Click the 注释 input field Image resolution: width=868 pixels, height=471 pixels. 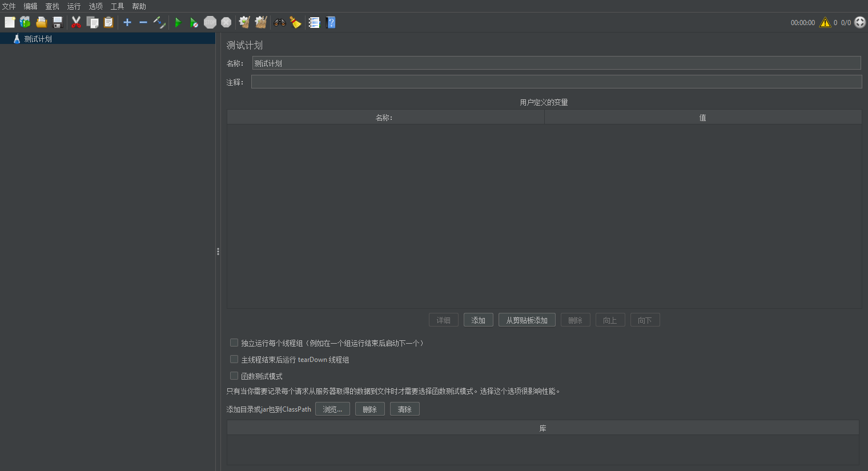click(557, 82)
